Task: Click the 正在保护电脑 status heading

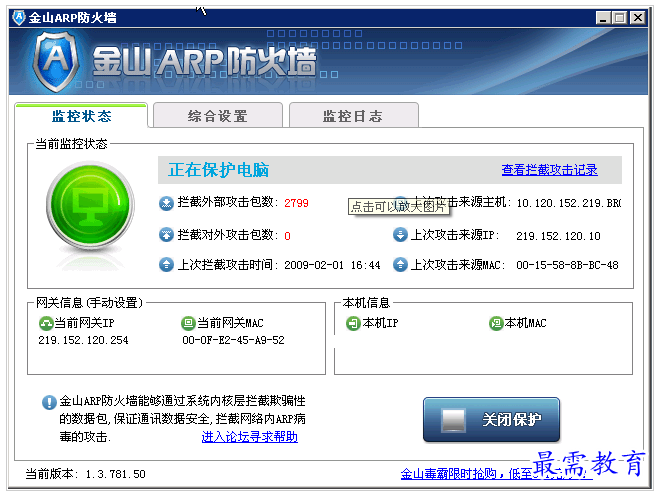Action: 219,170
